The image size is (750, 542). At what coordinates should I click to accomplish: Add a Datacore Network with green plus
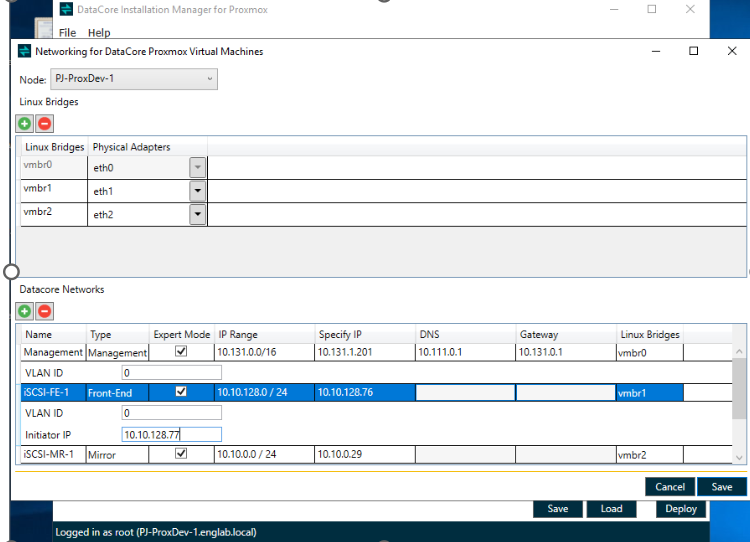coord(24,311)
